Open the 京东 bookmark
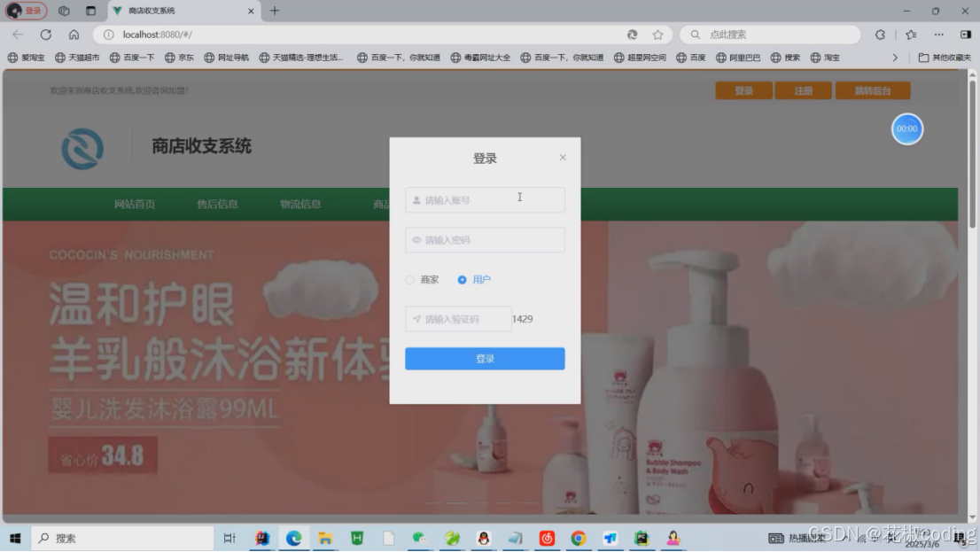The height and width of the screenshot is (552, 980). (179, 58)
